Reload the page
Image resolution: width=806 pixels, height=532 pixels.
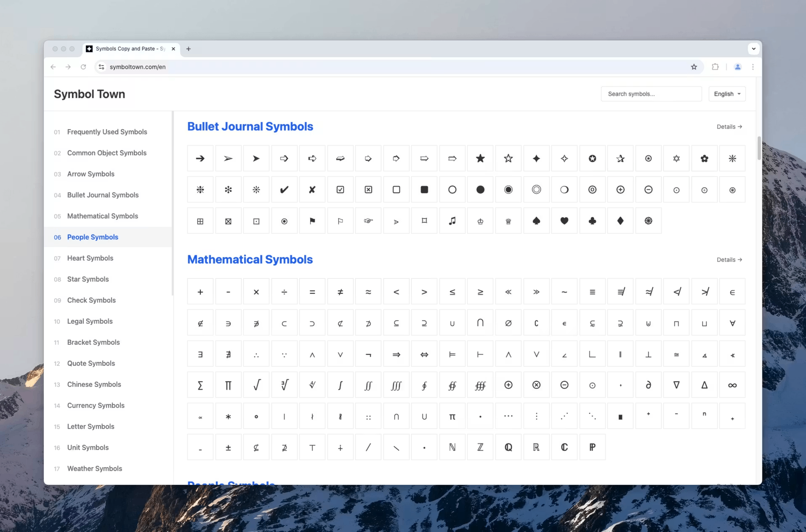point(83,67)
